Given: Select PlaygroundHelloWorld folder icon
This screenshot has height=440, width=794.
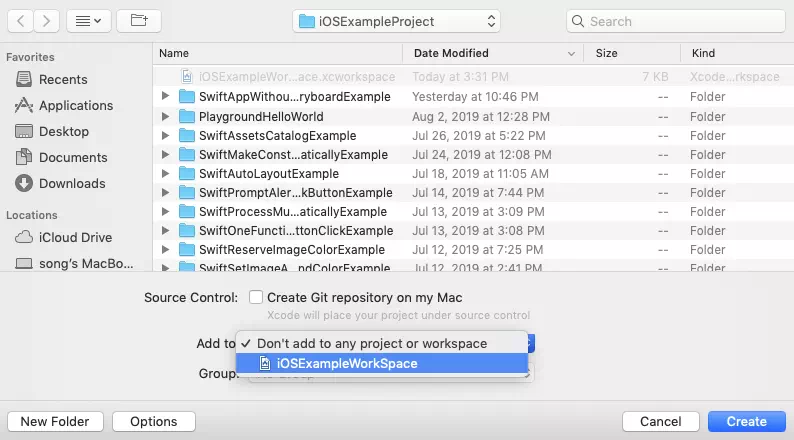Looking at the screenshot, I should (x=187, y=116).
